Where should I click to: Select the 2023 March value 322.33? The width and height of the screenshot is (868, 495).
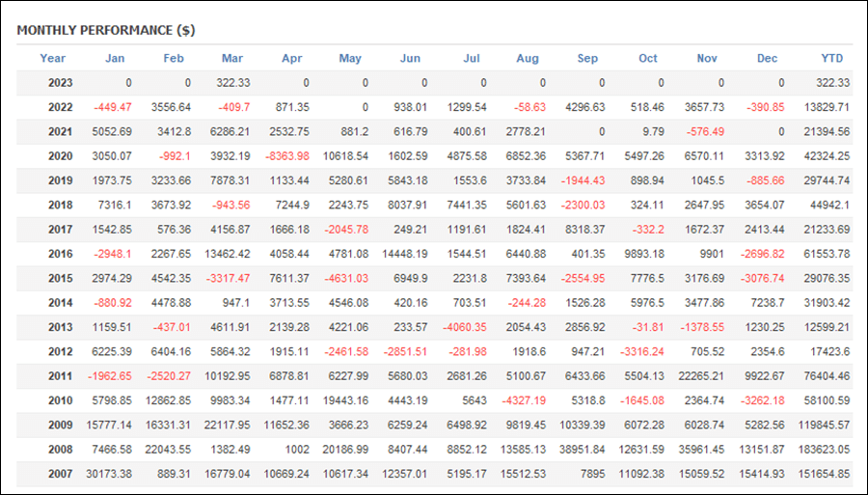tap(233, 83)
